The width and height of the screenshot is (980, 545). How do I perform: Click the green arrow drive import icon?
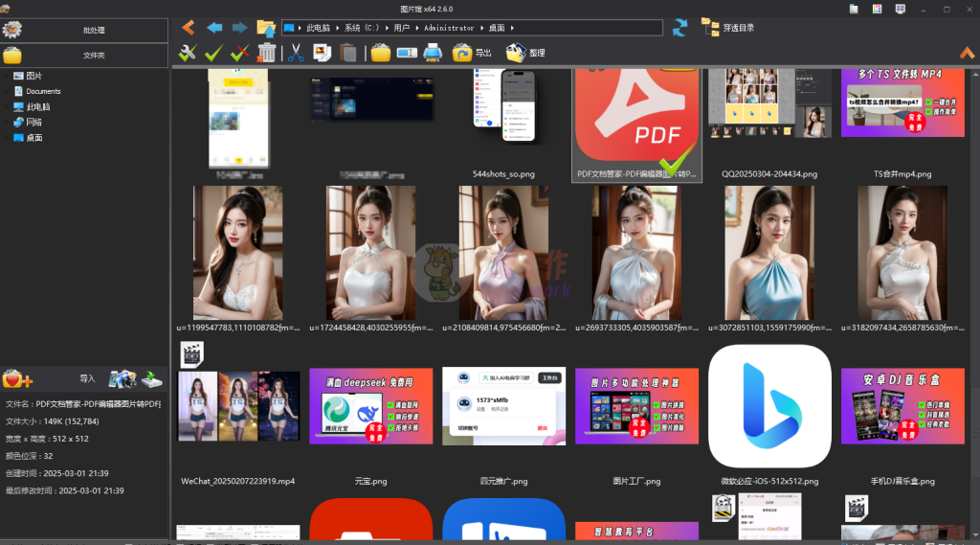pyautogui.click(x=151, y=379)
